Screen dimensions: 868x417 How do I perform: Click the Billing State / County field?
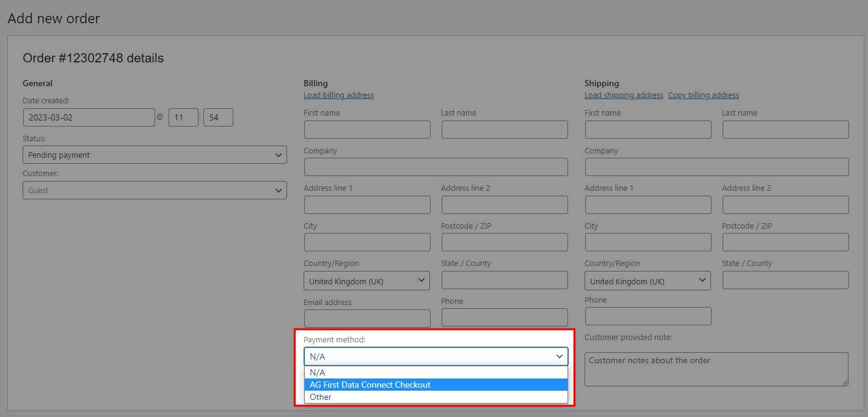coord(505,280)
